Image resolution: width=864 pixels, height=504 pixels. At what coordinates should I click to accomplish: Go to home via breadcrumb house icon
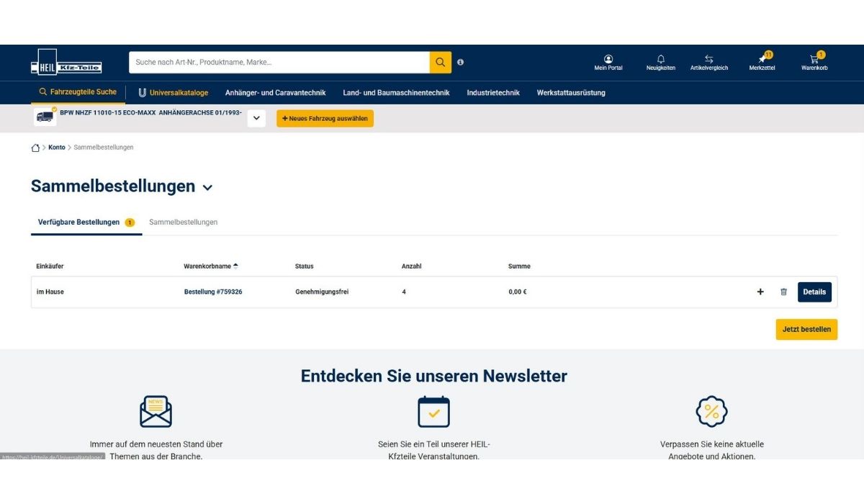click(35, 148)
